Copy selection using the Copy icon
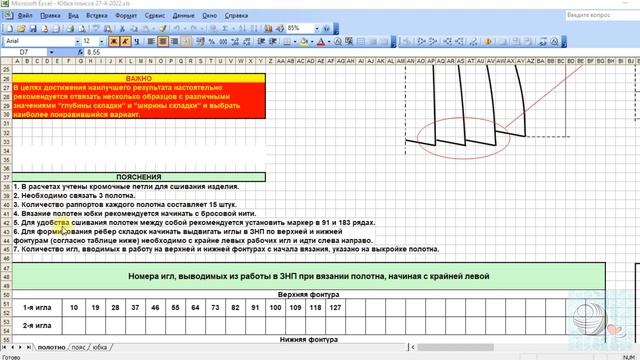 133,29
